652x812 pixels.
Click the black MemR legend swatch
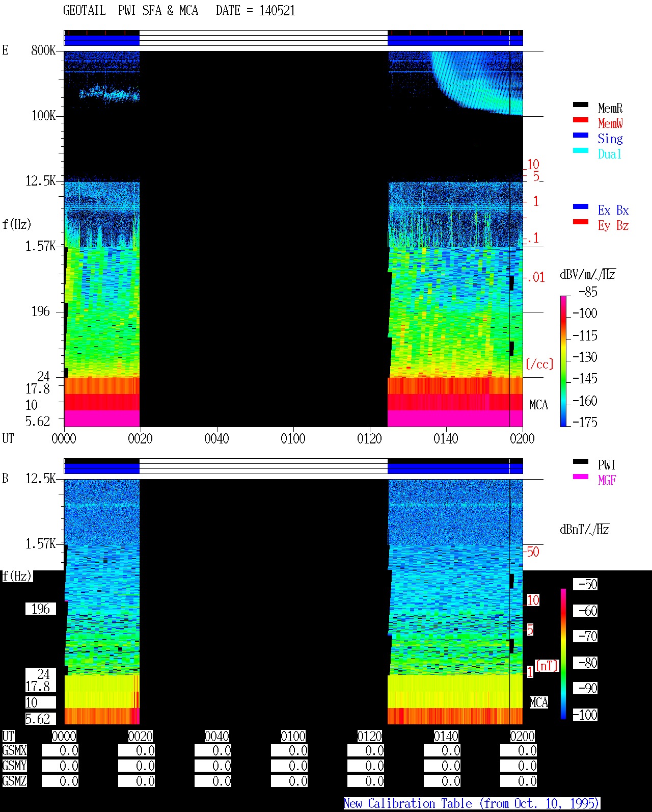[x=581, y=104]
